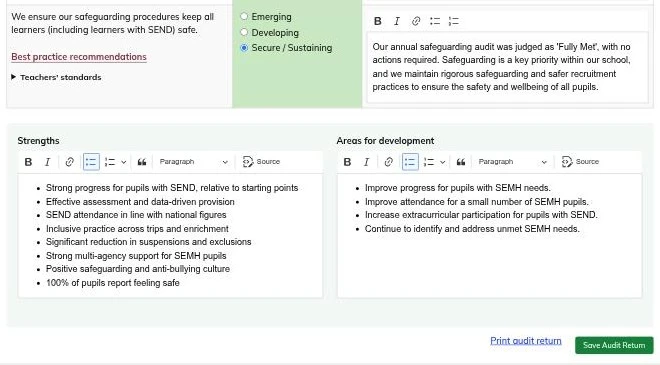The height and width of the screenshot is (365, 660).
Task: Open Source view in Strengths editor
Action: [261, 162]
